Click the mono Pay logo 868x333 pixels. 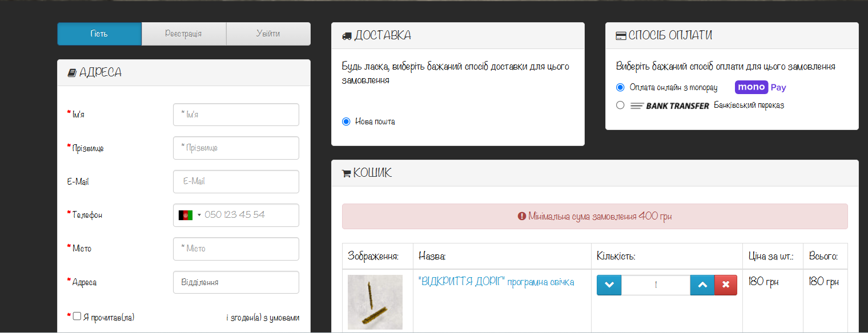pos(760,87)
